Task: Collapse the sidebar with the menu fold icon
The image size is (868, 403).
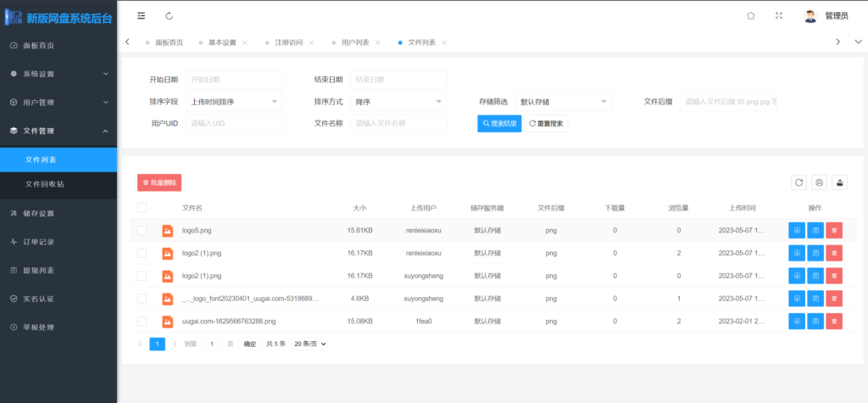Action: [x=141, y=16]
